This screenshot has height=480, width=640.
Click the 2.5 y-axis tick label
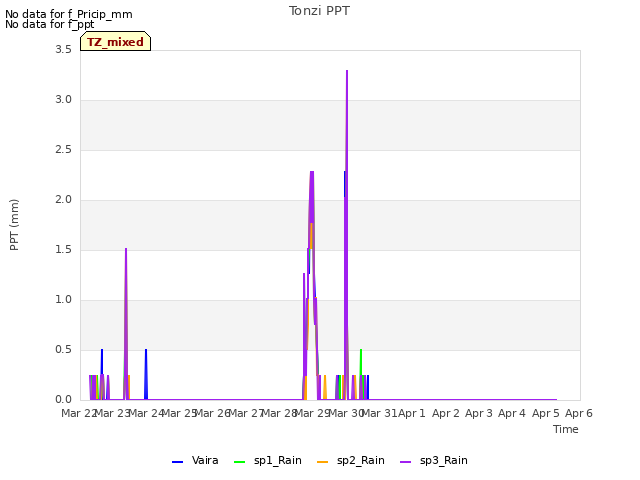63,150
